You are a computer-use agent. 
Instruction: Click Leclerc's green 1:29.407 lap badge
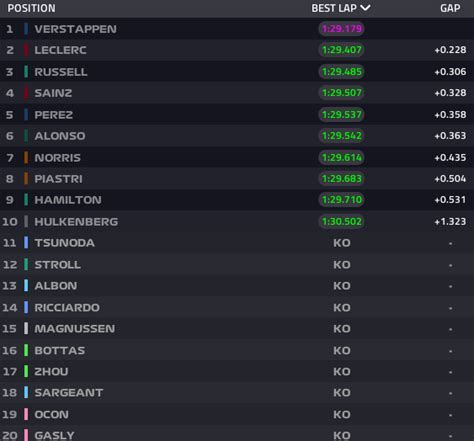[342, 50]
